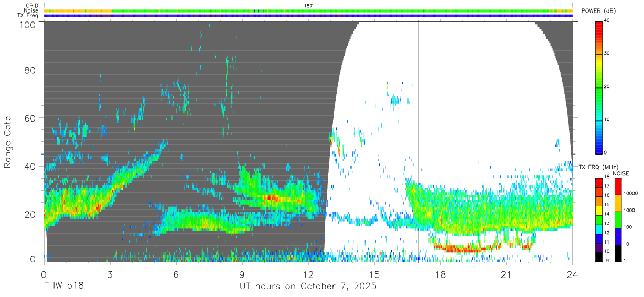Click the noise color strip above the plot
Image resolution: width=644 pixels, height=297 pixels.
click(308, 10)
